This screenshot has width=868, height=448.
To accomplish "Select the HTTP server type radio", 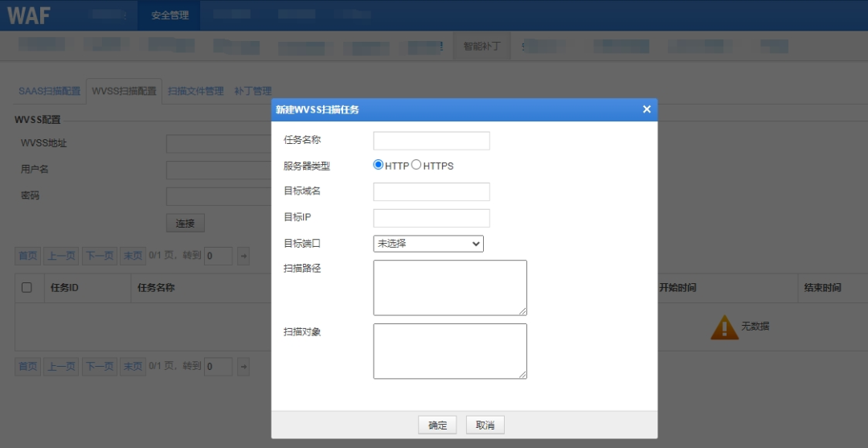I will click(379, 164).
